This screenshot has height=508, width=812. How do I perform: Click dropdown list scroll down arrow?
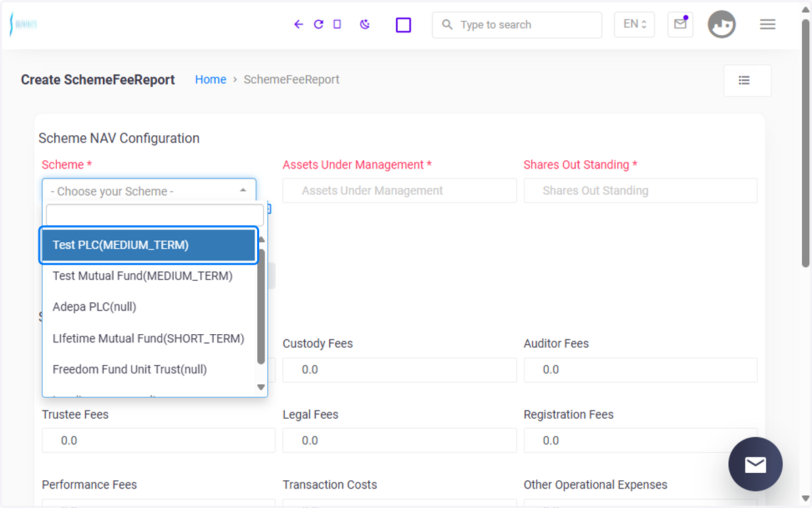[x=261, y=388]
